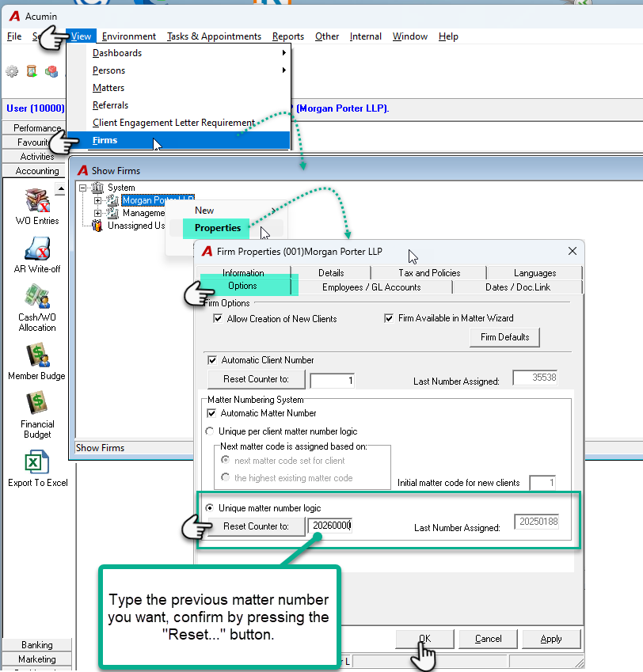The image size is (643, 672).
Task: Click Apply in Firm Properties
Action: click(551, 639)
